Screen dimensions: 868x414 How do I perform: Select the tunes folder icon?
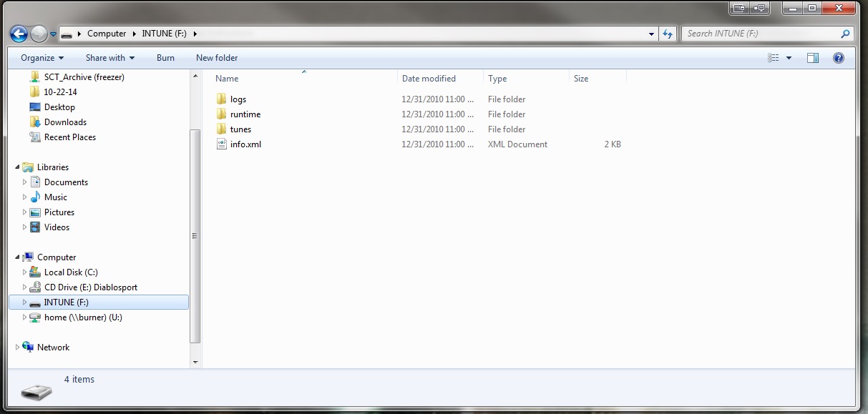(221, 129)
